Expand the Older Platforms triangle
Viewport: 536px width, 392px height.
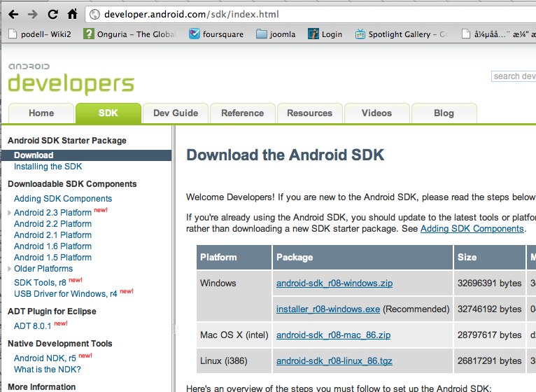pyautogui.click(x=10, y=269)
